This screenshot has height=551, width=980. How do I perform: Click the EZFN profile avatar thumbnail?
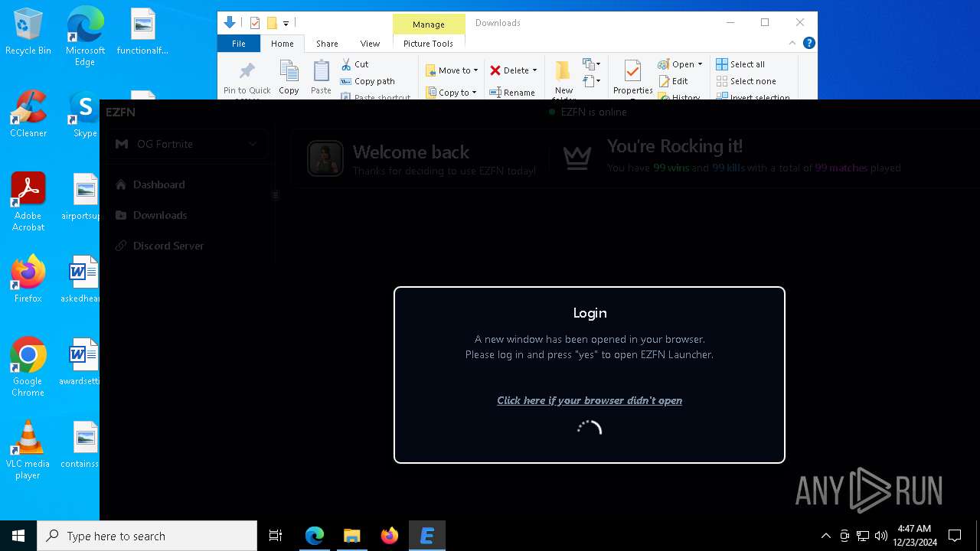point(325,159)
